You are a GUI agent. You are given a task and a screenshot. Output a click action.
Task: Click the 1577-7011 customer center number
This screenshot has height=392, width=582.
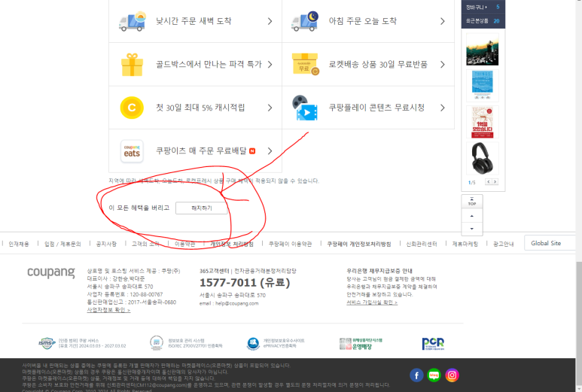click(245, 283)
